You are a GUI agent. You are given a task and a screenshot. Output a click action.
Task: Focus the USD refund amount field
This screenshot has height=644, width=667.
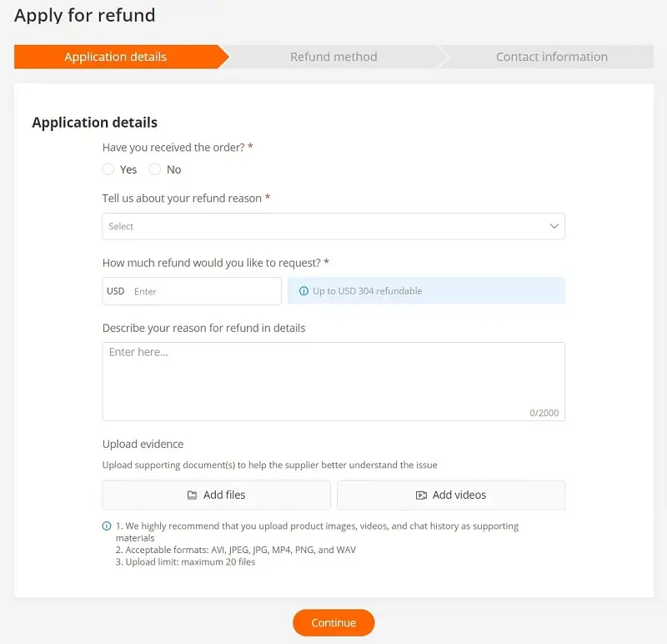204,291
